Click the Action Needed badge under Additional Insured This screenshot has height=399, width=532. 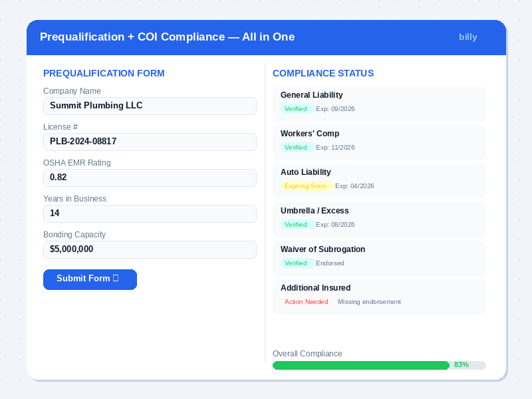(306, 301)
